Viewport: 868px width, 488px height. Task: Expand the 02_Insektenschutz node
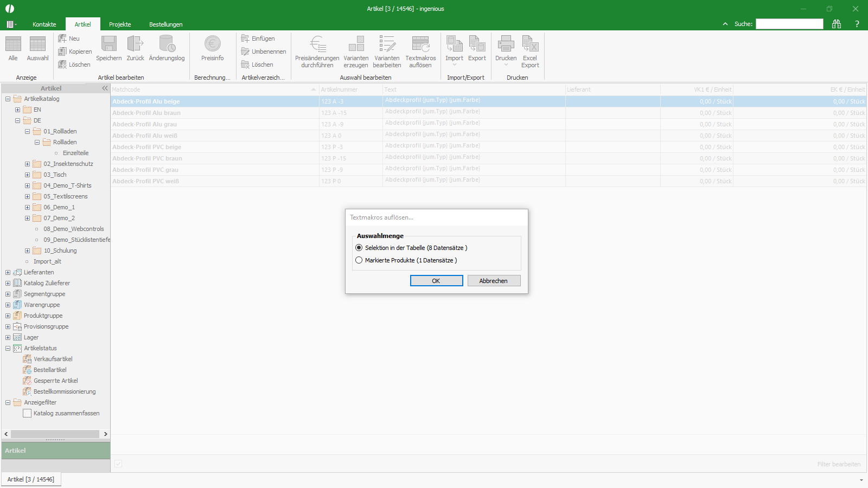pos(27,164)
